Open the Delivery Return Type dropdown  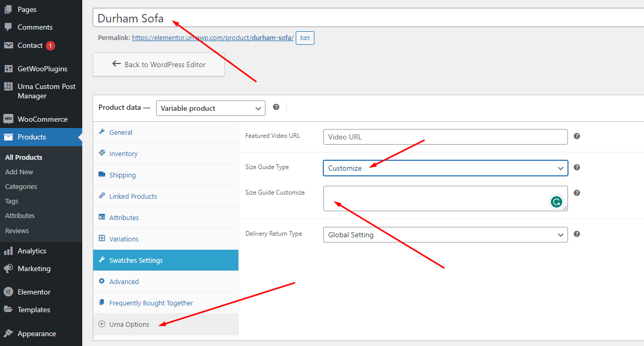point(446,235)
